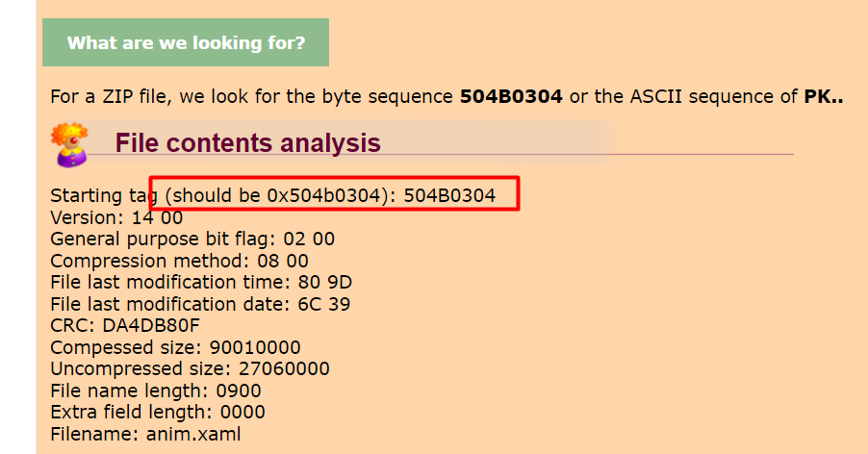Click the 'What are we looking for?' button

(x=186, y=42)
